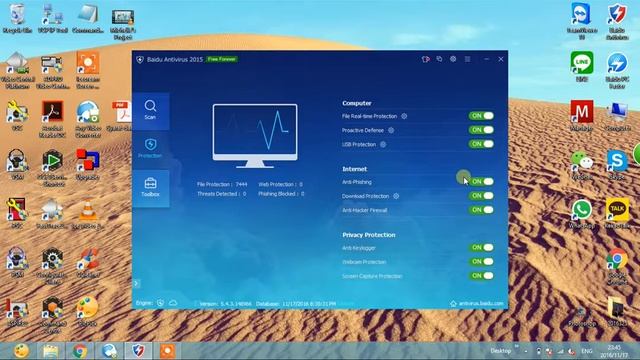This screenshot has height=360, width=640.
Task: Expand the collapsed side panel arrow
Action: tap(137, 283)
